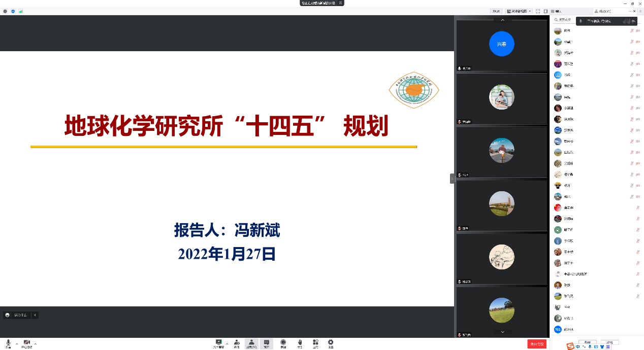The image size is (644, 350).
Task: Collapse the video strip using side handle
Action: tap(452, 179)
